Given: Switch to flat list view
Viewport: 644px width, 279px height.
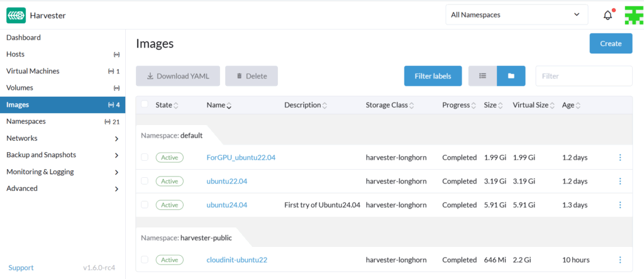Looking at the screenshot, I should tap(482, 76).
